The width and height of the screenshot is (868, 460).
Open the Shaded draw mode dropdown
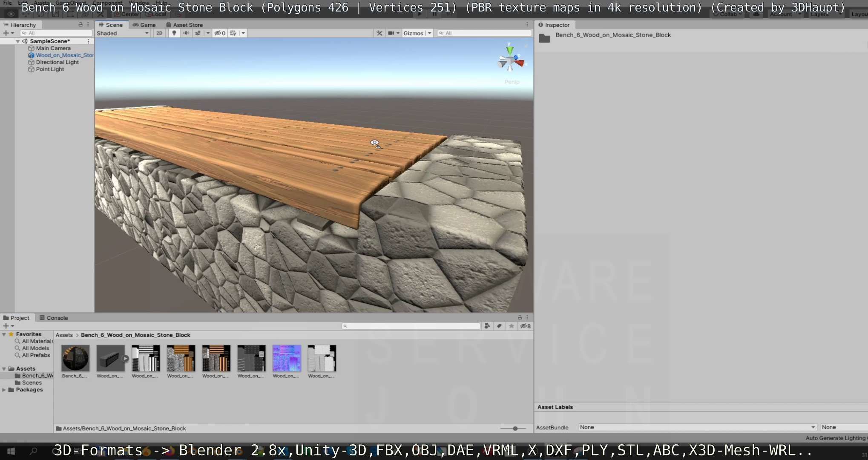(123, 33)
